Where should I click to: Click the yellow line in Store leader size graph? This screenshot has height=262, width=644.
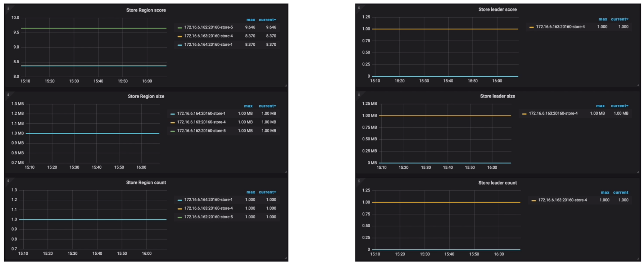tap(445, 116)
